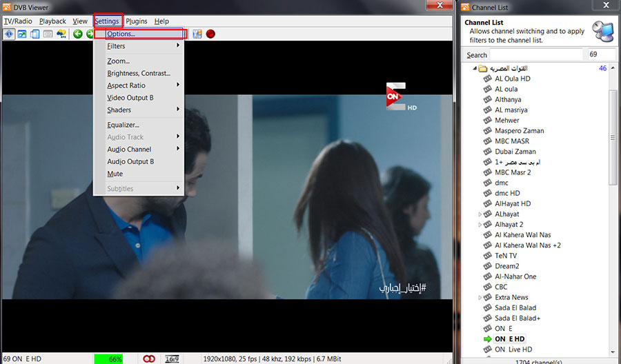Open the View menu

coord(80,21)
